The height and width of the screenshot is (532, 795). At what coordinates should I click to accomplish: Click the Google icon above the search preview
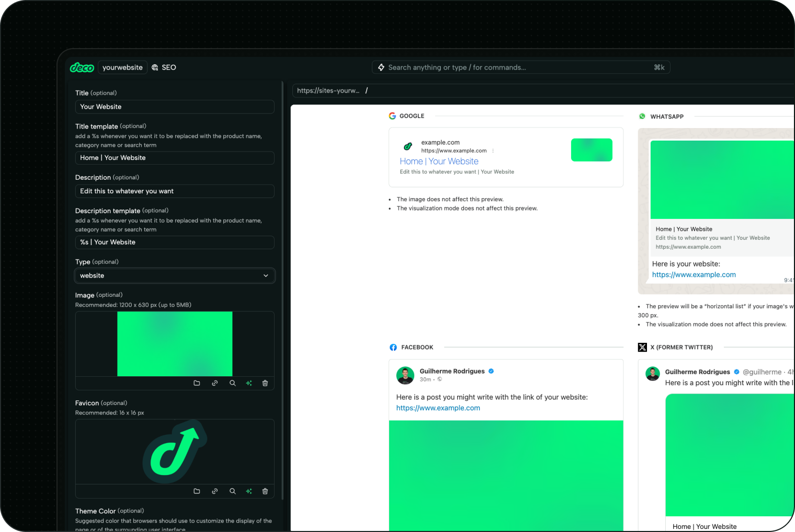click(x=392, y=115)
